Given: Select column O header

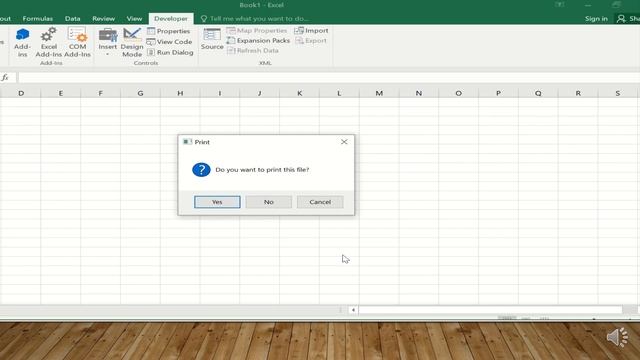Looking at the screenshot, I should pyautogui.click(x=458, y=93).
